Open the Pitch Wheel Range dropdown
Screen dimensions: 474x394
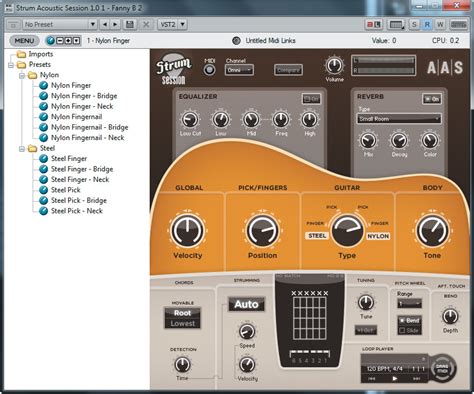click(x=409, y=303)
